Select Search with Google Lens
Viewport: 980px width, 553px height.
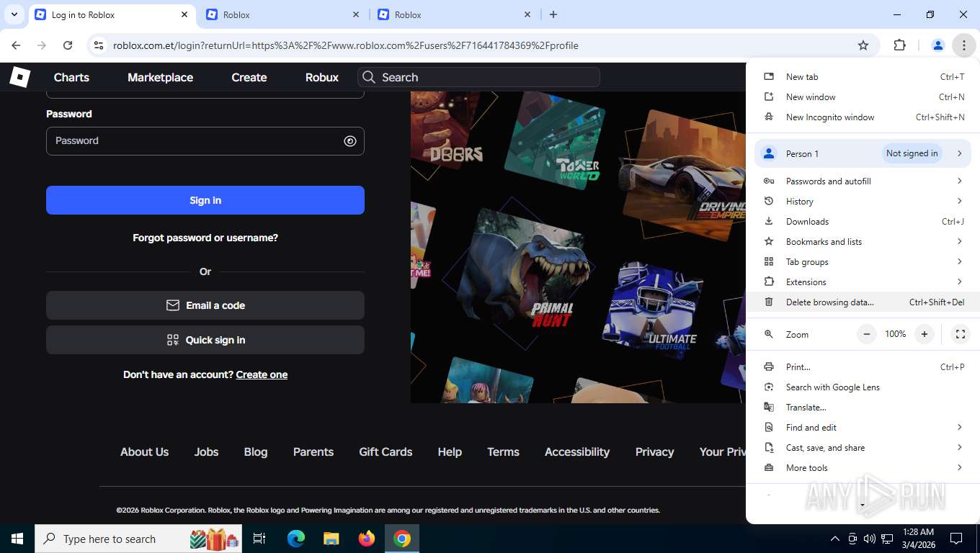click(x=863, y=387)
